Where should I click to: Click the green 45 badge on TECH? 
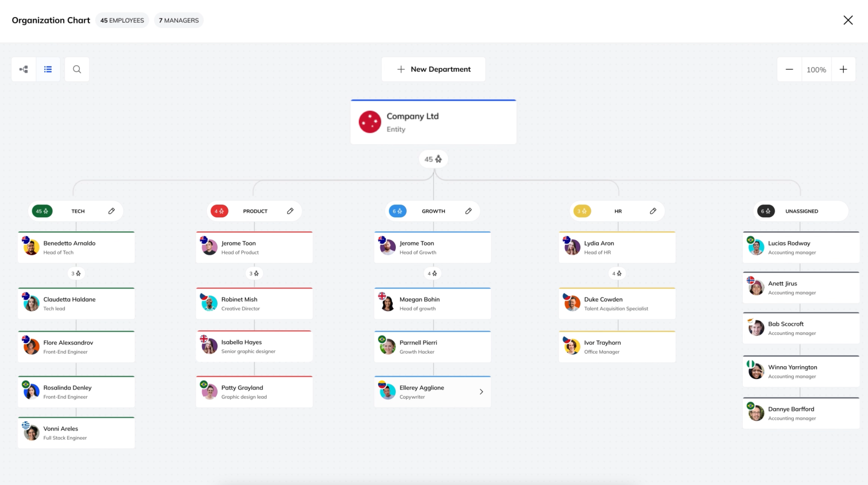tap(42, 211)
